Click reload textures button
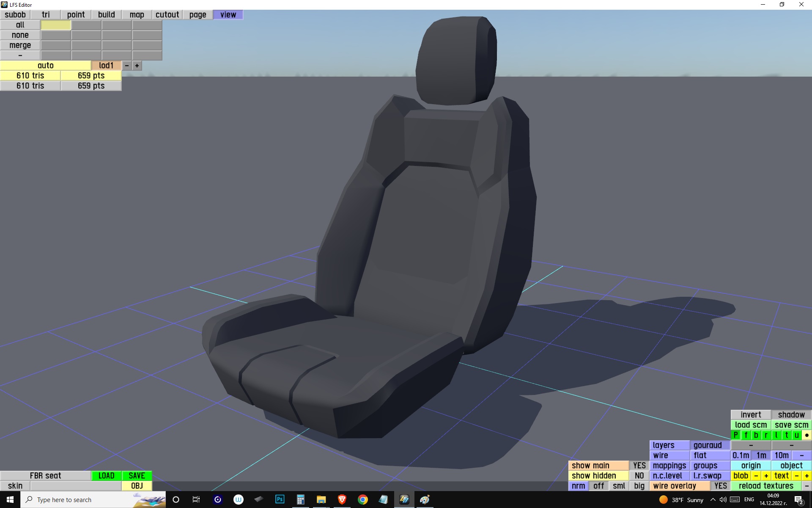Screen dimensions: 812x508 tap(766, 486)
